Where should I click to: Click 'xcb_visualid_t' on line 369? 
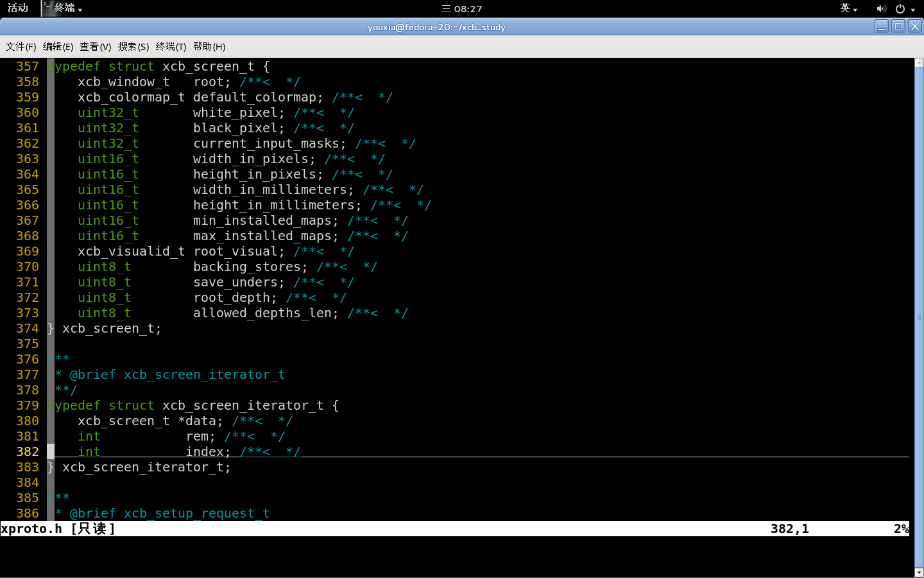(132, 251)
